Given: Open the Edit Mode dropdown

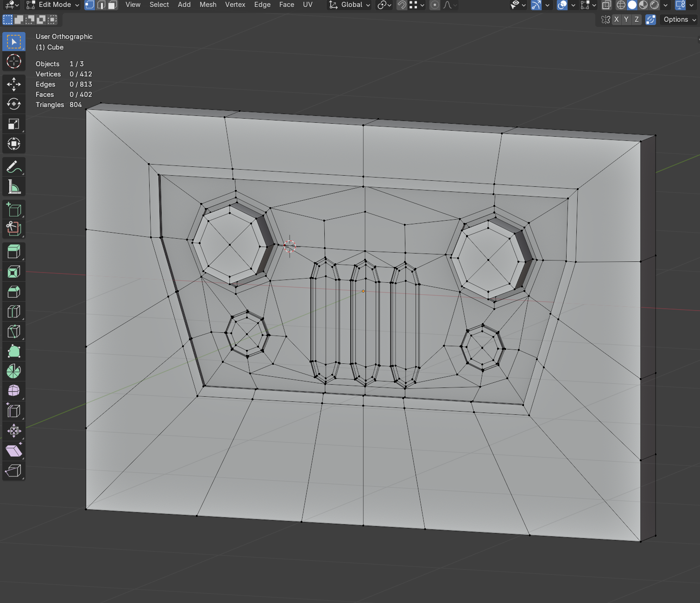Looking at the screenshot, I should click(52, 5).
